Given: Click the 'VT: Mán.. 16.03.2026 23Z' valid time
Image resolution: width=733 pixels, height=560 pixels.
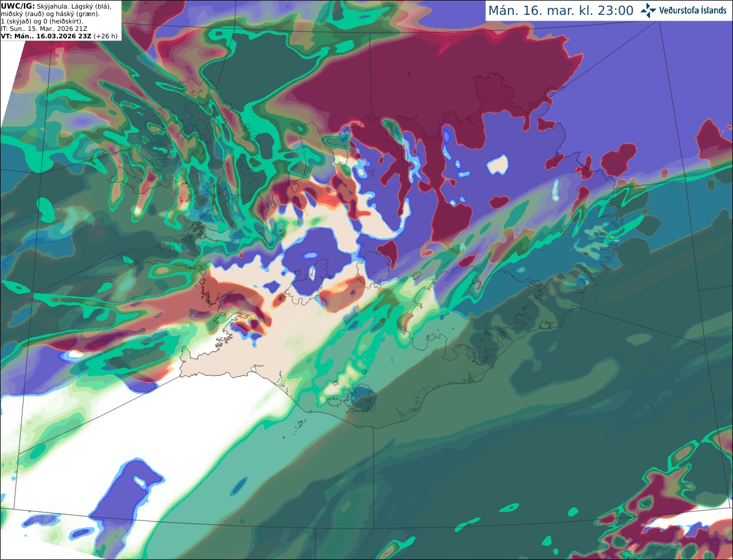Looking at the screenshot, I should [46, 36].
